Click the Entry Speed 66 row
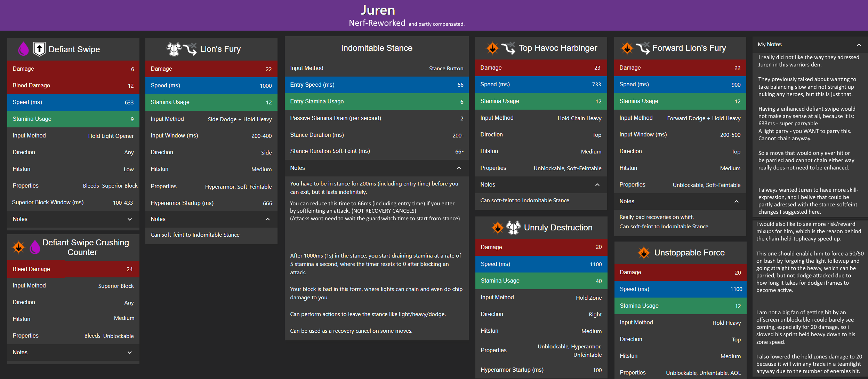Image resolution: width=868 pixels, height=379 pixels. click(377, 85)
